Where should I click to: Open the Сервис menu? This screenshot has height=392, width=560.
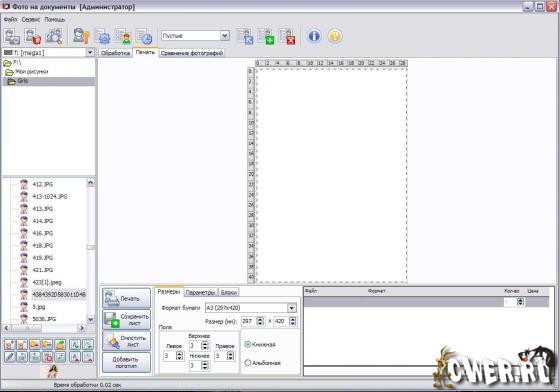[31, 20]
